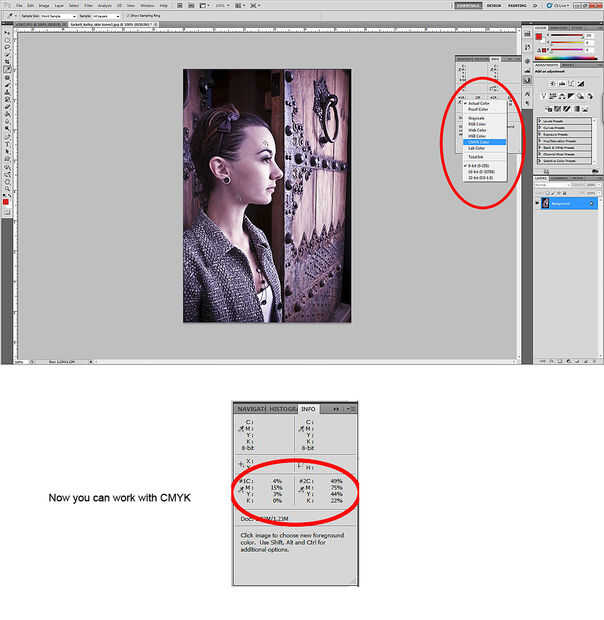
Task: Add a Vibrance adjustment
Action: [544, 96]
